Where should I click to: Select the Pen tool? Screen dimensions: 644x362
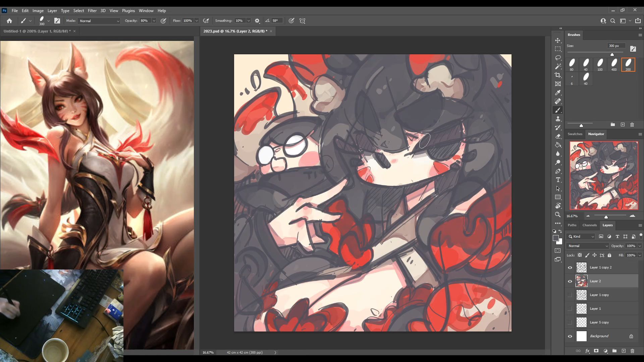click(558, 171)
